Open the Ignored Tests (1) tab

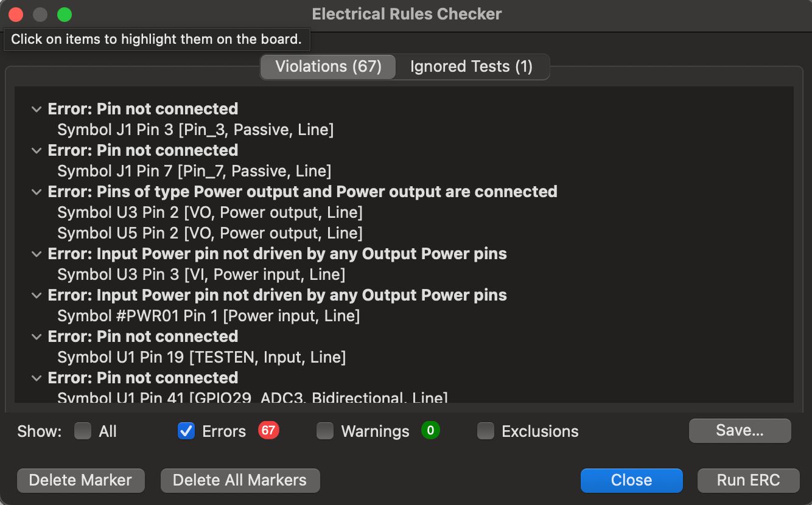click(471, 66)
